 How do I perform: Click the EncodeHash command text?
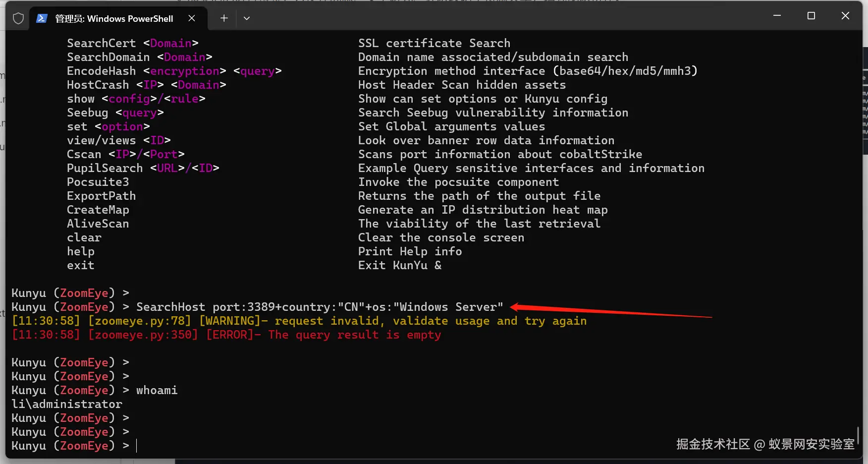point(101,71)
